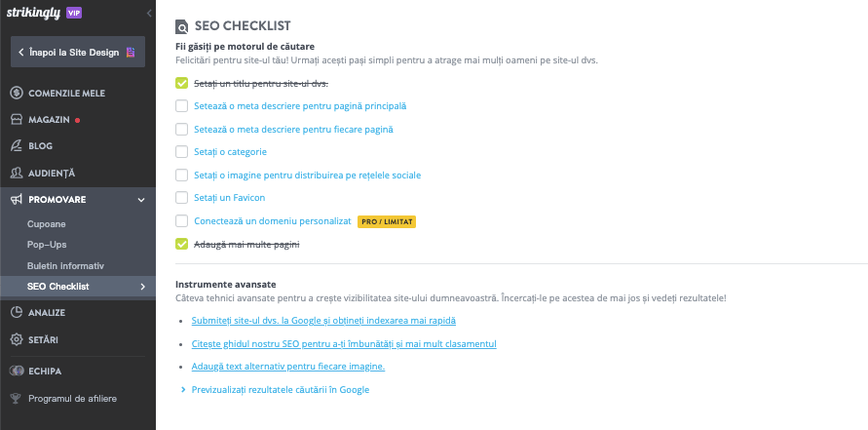868x430 pixels.
Task: Click the Blog pen icon
Action: pos(17,146)
